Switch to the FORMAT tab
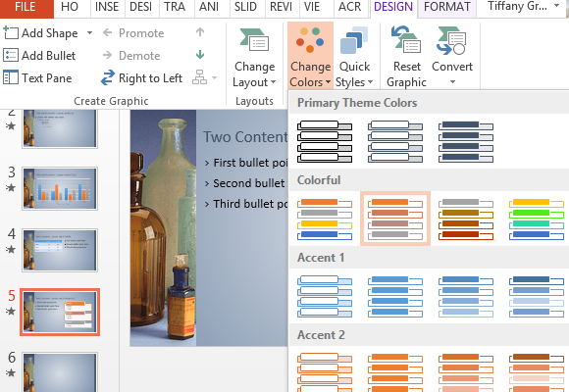The height and width of the screenshot is (392, 569). (446, 7)
